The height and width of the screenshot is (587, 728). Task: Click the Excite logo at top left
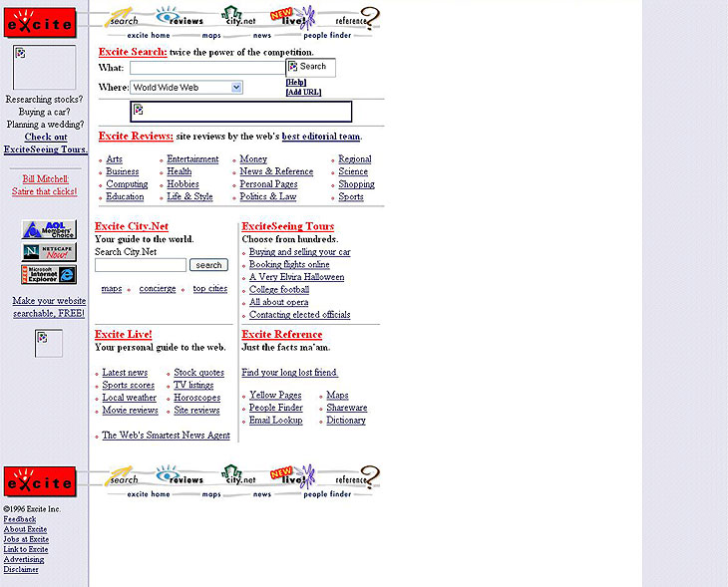pyautogui.click(x=39, y=22)
